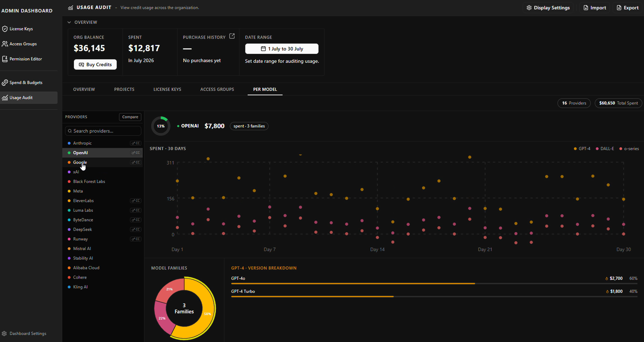Image resolution: width=644 pixels, height=342 pixels.
Task: Click the CC badge next to OpenAI
Action: (136, 153)
